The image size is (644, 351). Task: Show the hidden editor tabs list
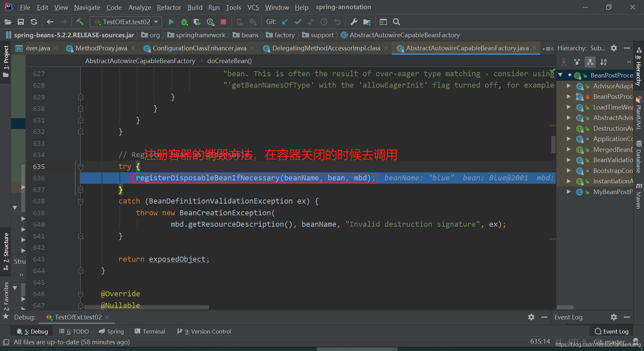click(548, 49)
